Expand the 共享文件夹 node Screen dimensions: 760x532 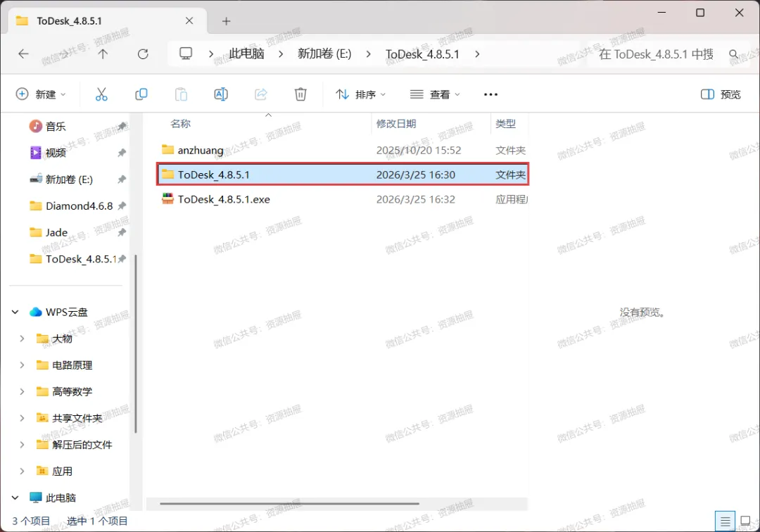22,418
